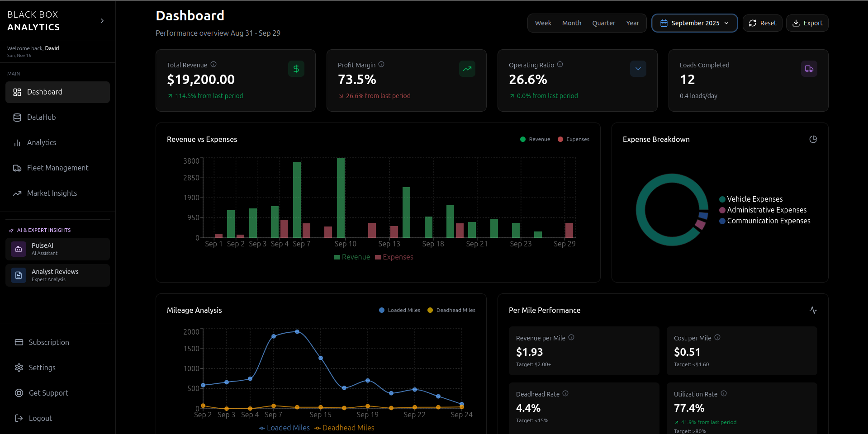The width and height of the screenshot is (868, 434).
Task: Toggle Deadhead Miles series in Mileage Analysis header
Action: point(451,310)
